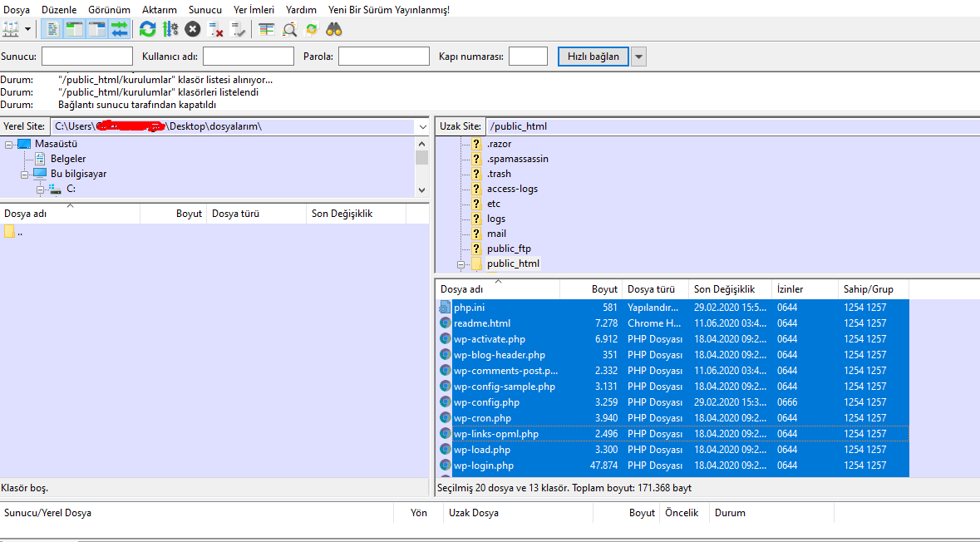
Task: Select the .razor remote folder
Action: click(499, 144)
